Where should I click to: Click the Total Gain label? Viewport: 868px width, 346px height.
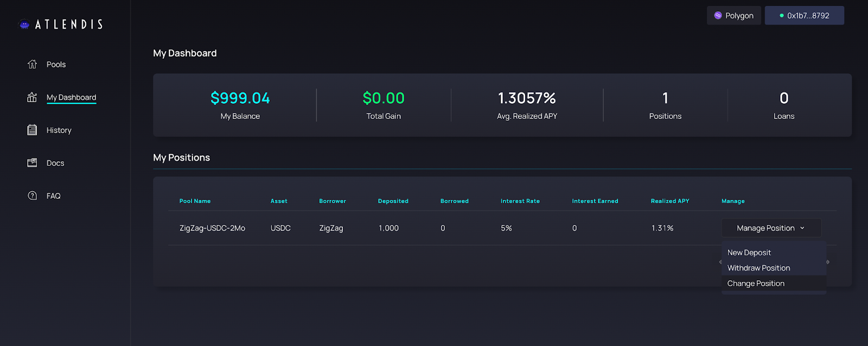(384, 116)
